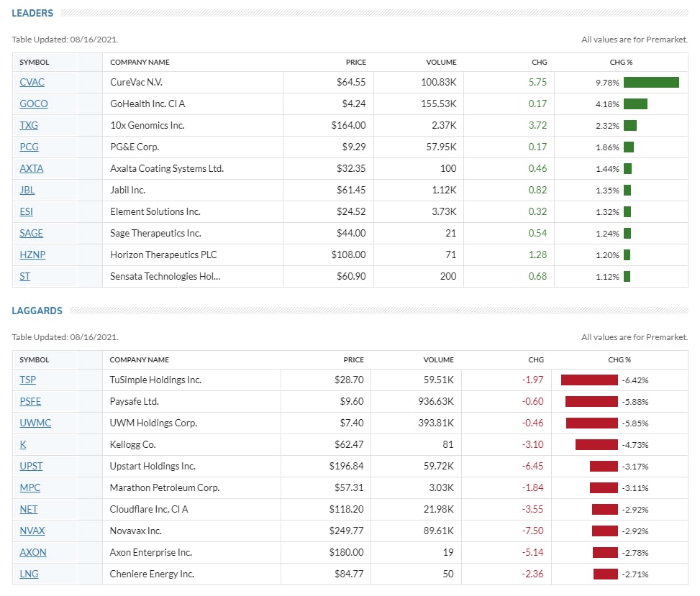This screenshot has height=596, width=700.
Task: Open the K symbol link for Kellogg
Action: coord(23,444)
